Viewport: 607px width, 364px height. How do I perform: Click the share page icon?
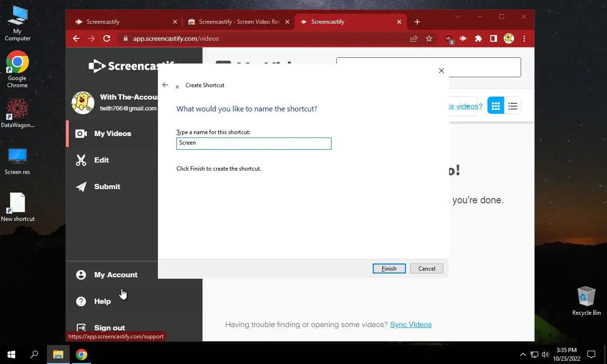[x=414, y=39]
